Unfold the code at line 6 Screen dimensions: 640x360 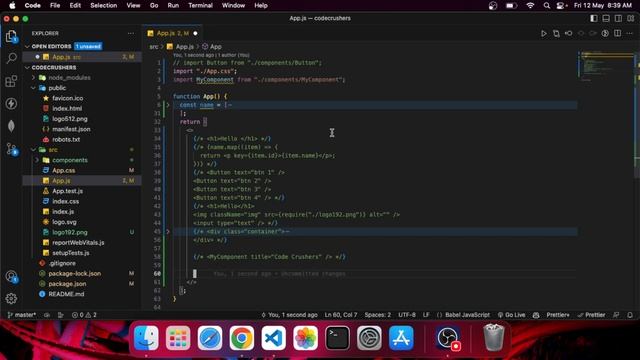pos(168,105)
